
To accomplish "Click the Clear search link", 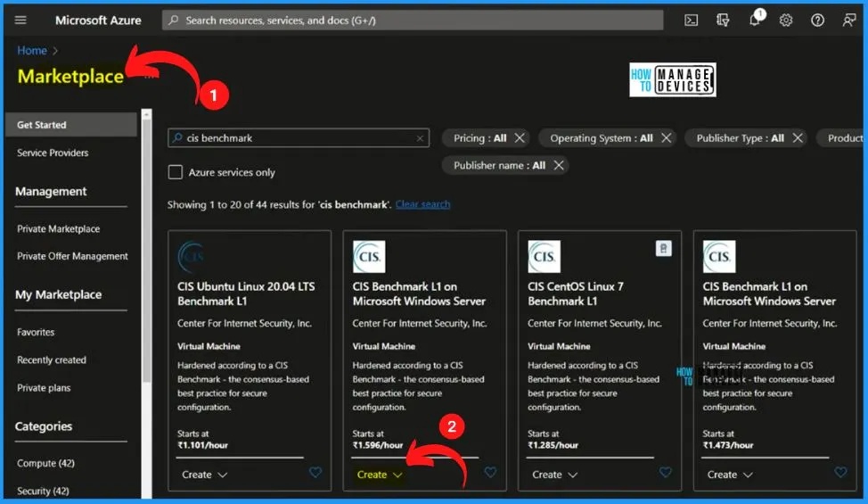I will point(422,204).
